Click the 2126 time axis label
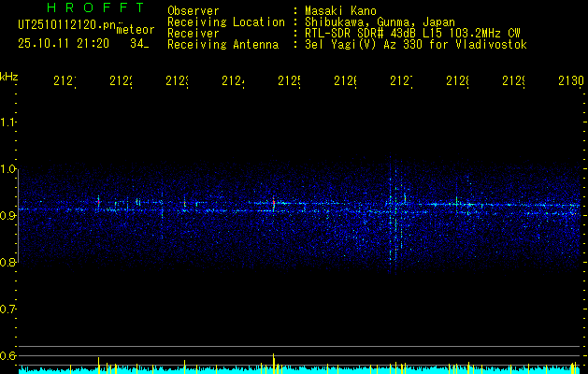588x374 pixels. coord(345,81)
